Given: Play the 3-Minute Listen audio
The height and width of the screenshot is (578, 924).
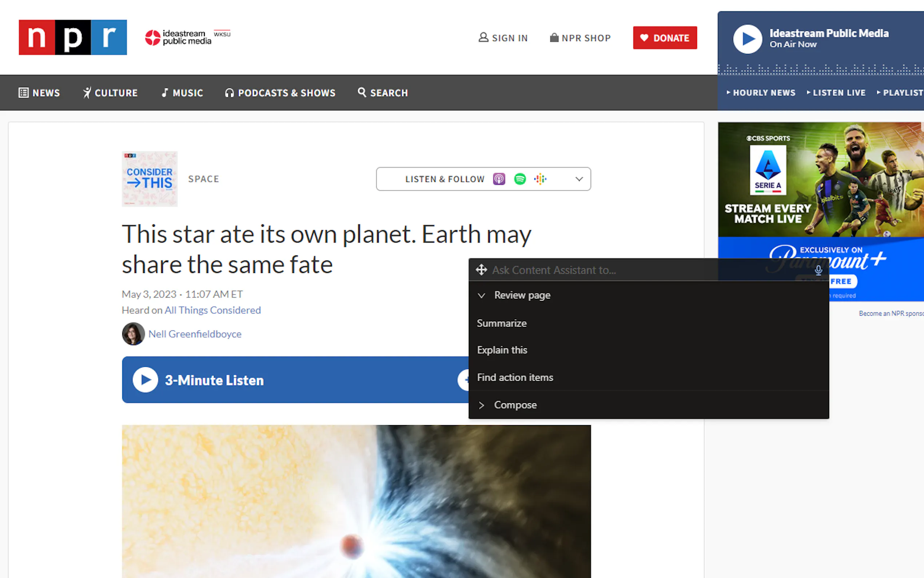Looking at the screenshot, I should 145,380.
